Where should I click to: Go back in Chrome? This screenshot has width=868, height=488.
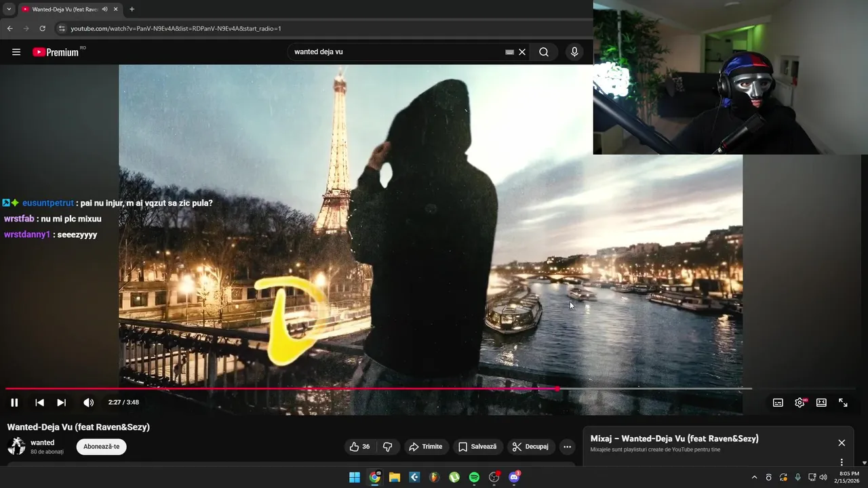(x=9, y=28)
